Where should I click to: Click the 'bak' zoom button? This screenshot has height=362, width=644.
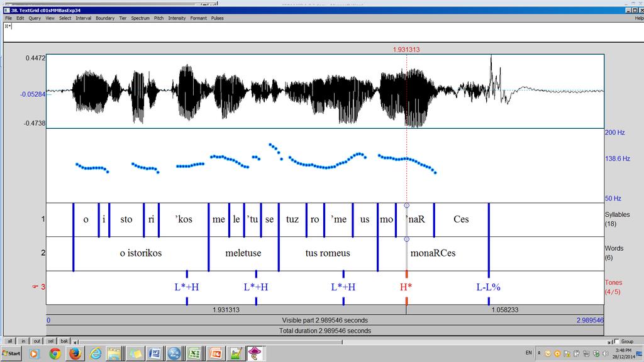tap(64, 341)
